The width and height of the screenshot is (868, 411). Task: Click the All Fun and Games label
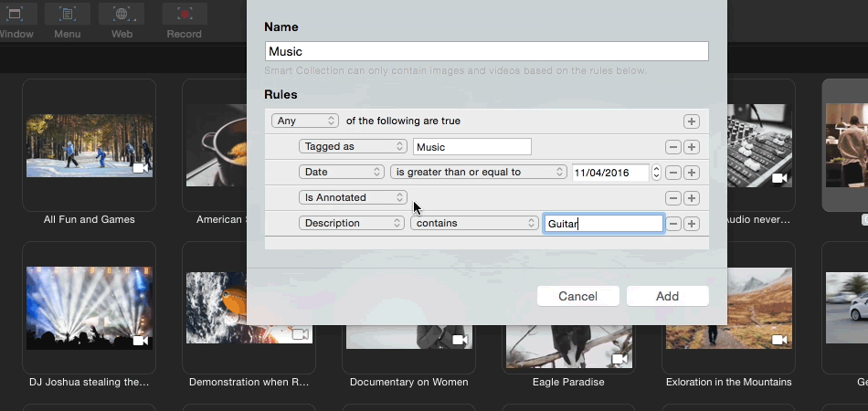90,219
